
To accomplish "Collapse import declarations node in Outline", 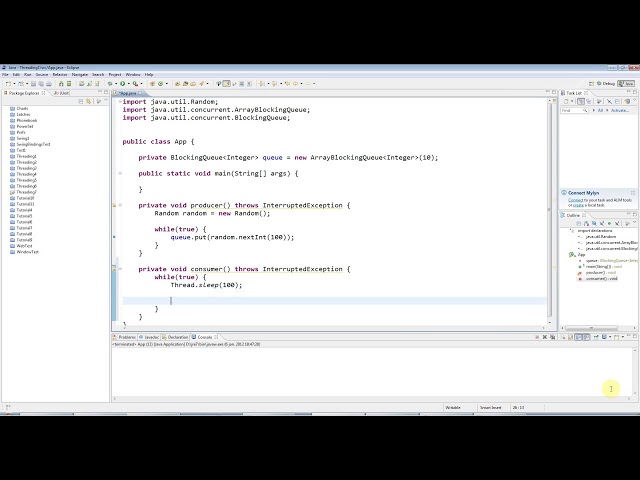I will coord(572,231).
